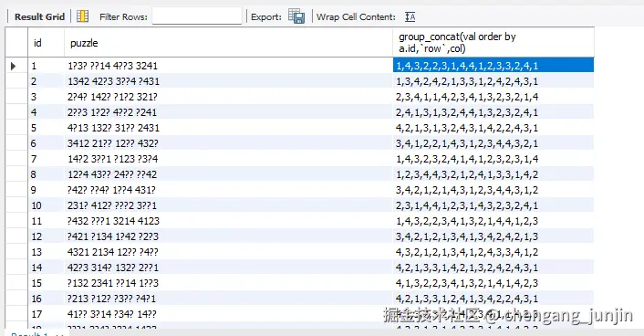Select id cell with value 12
644x336 pixels.
pos(46,236)
